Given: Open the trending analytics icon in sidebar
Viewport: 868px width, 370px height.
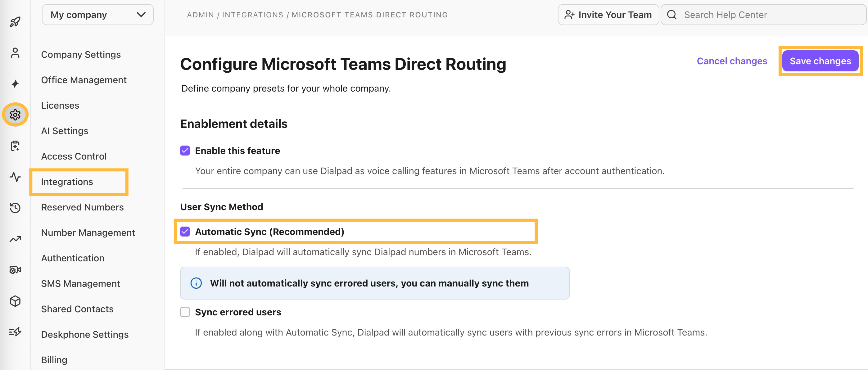Looking at the screenshot, I should point(15,239).
